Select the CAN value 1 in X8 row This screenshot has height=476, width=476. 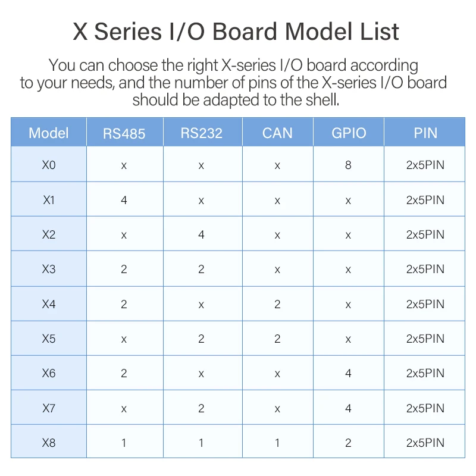coord(277,443)
